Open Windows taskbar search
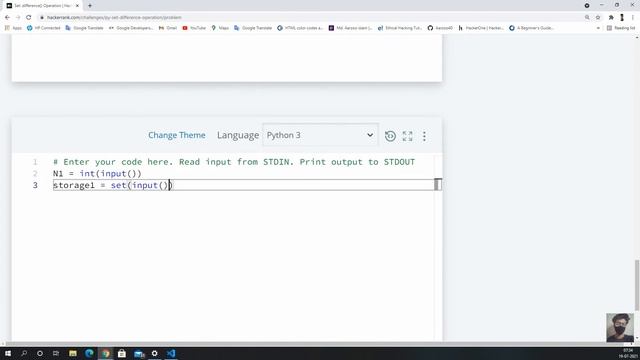640x360 pixels. (24, 353)
